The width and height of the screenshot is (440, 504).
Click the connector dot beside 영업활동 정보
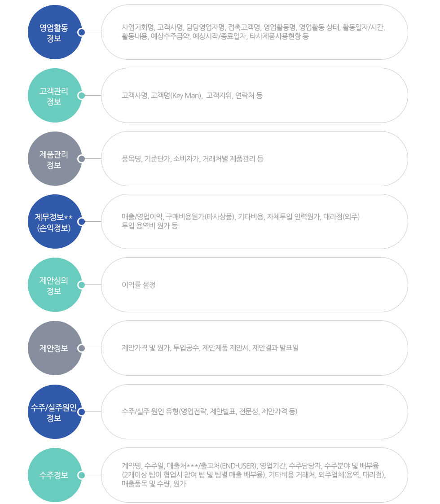pos(81,32)
